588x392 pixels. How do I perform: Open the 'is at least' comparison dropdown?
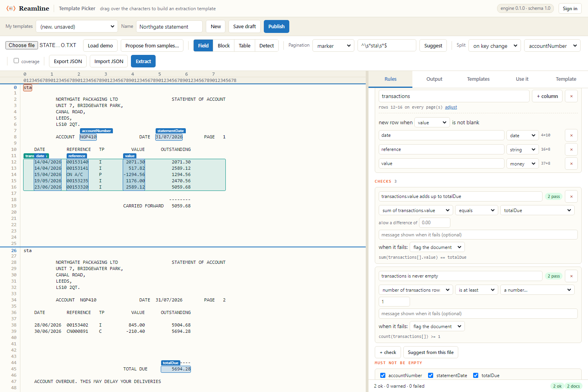477,290
